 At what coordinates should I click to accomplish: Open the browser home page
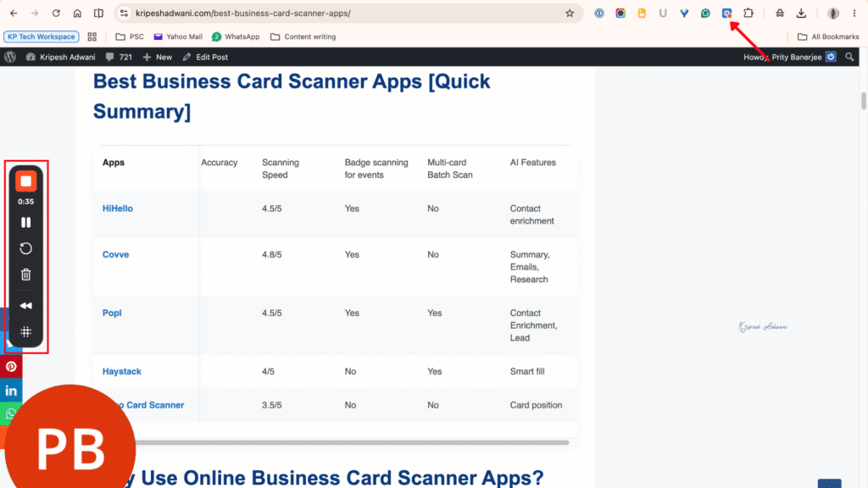pos(77,14)
